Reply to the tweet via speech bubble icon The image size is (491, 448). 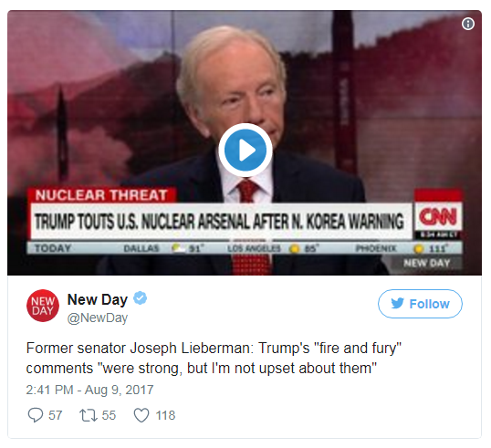pyautogui.click(x=36, y=415)
